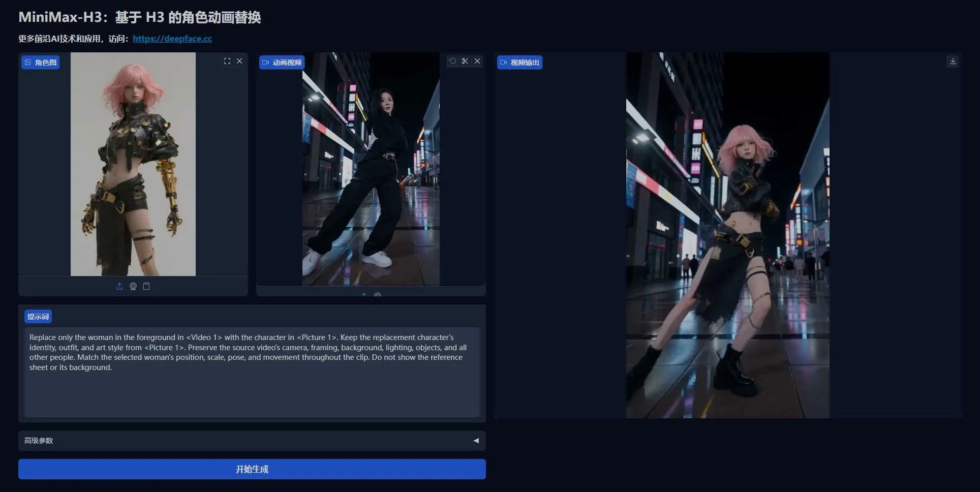
Task: Upload a file to the 角色图 panel
Action: [x=119, y=286]
